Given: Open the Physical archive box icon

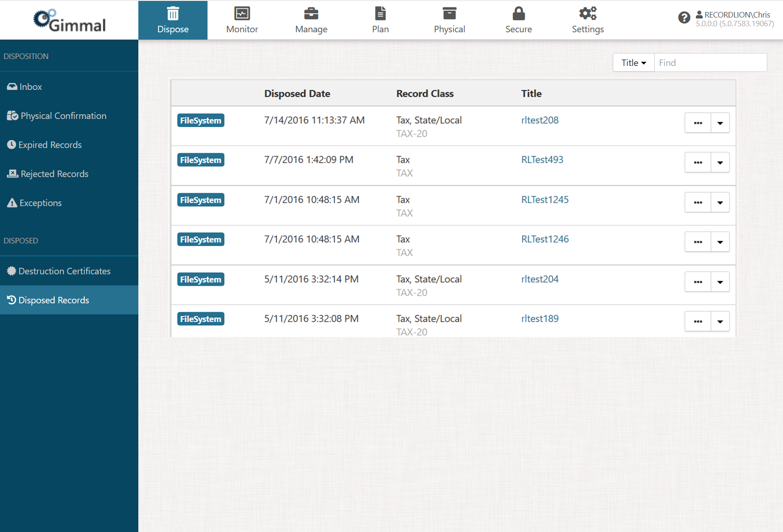Looking at the screenshot, I should (x=449, y=13).
